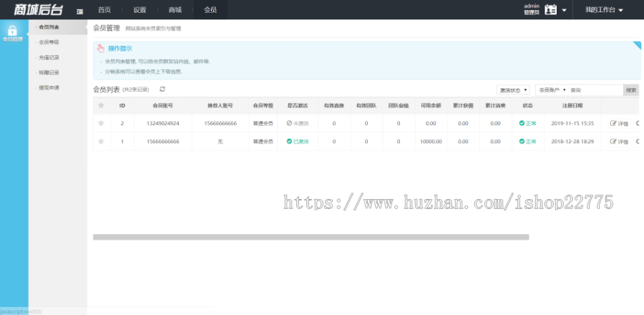The image size is (644, 315).
Task: Click the 是否激活 column header
Action: click(298, 105)
